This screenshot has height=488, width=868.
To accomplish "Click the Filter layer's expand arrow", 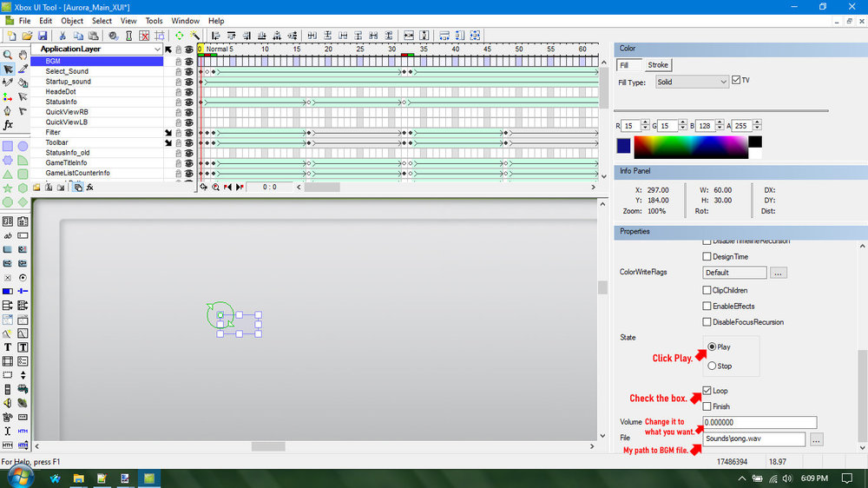I will [x=168, y=133].
